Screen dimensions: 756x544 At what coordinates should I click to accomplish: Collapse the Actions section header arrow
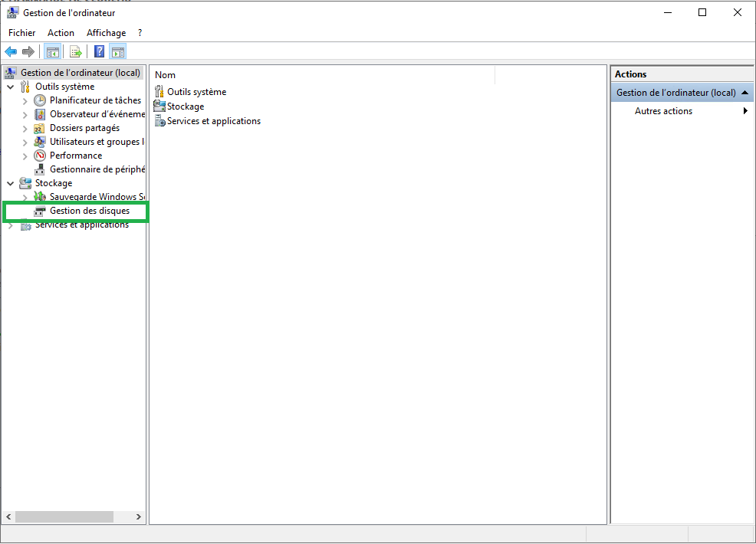(x=745, y=93)
